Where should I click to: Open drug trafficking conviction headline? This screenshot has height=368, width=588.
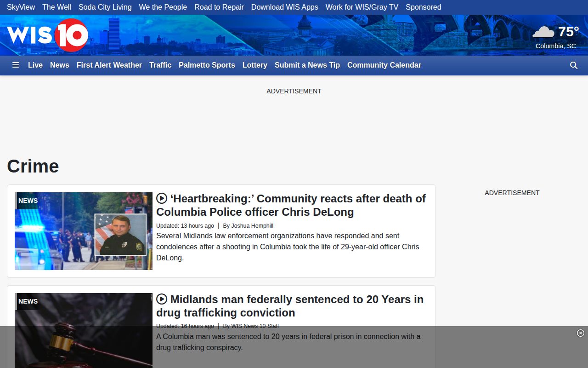click(290, 306)
